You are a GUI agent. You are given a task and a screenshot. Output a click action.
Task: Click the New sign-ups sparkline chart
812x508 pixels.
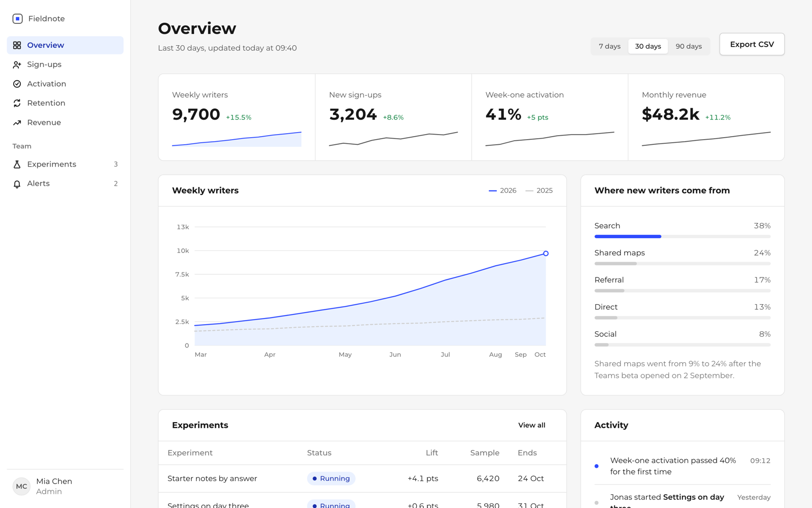[393, 139]
